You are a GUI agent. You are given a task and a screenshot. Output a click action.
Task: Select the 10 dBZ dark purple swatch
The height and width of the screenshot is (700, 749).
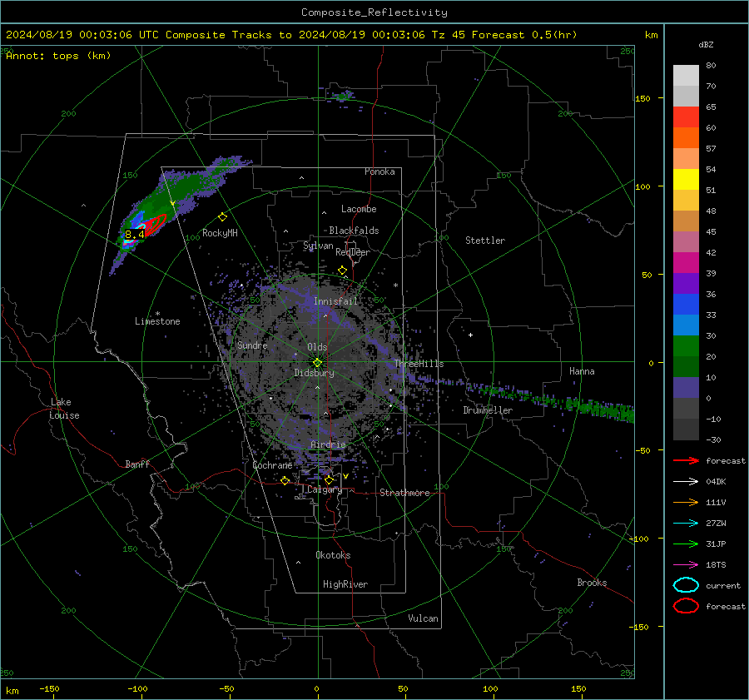686,388
